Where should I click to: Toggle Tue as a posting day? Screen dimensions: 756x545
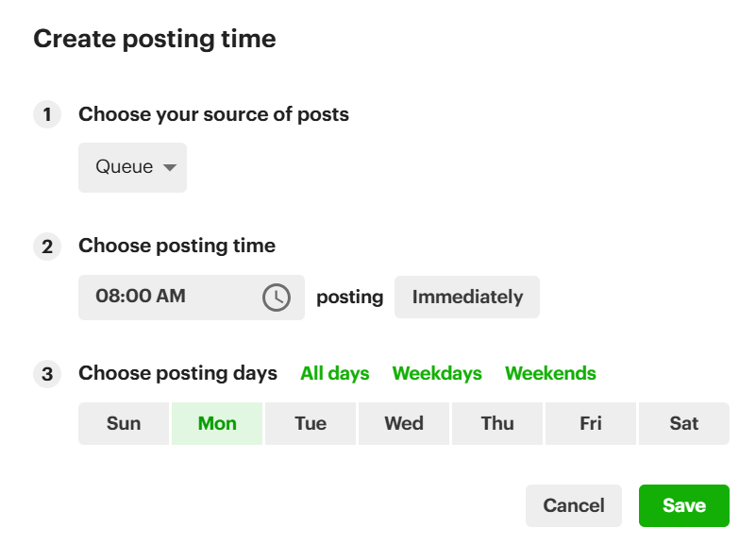[311, 424]
